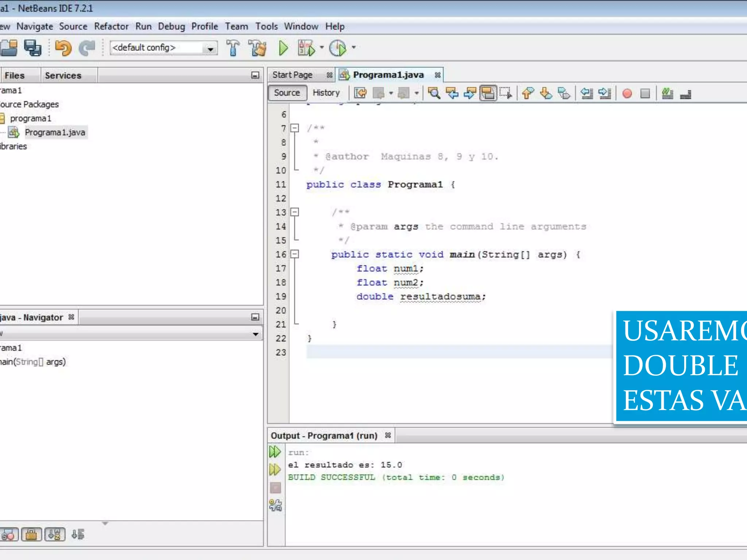The image size is (747, 560).
Task: Open the Refactor menu
Action: point(111,27)
